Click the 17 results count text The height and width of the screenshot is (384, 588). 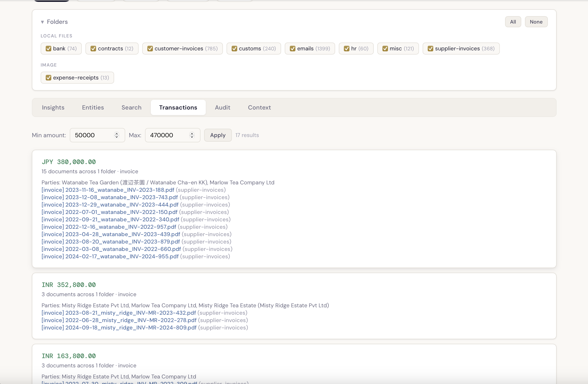tap(247, 135)
